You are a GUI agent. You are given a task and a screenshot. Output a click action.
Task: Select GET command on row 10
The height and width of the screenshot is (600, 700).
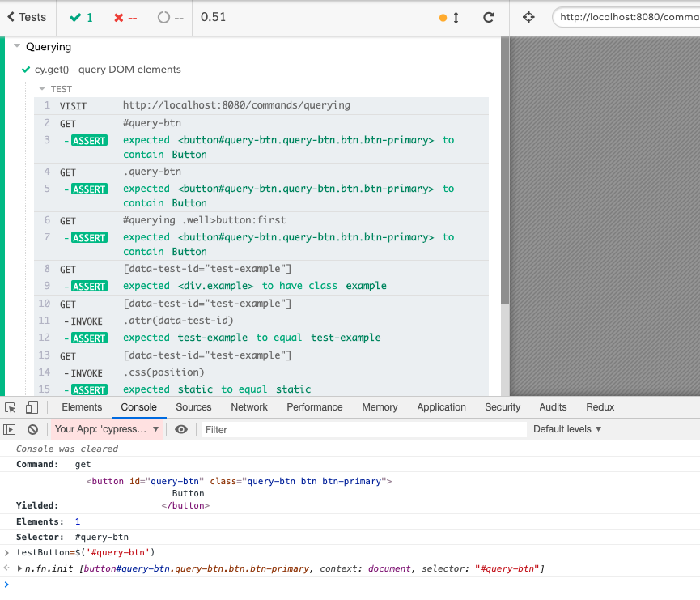(x=261, y=304)
